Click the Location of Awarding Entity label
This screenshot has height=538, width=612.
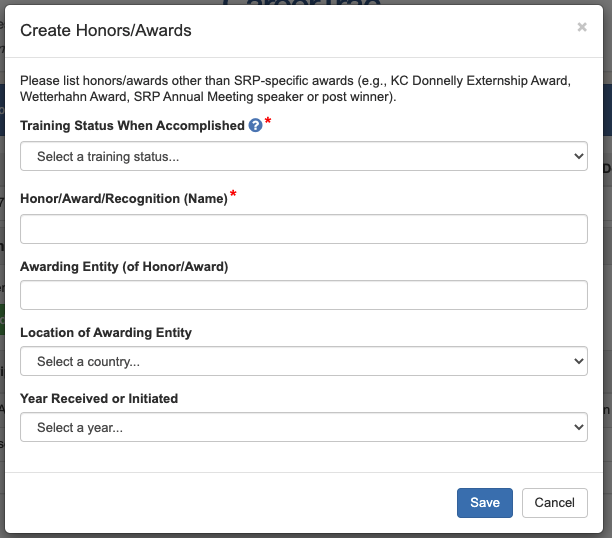click(106, 332)
